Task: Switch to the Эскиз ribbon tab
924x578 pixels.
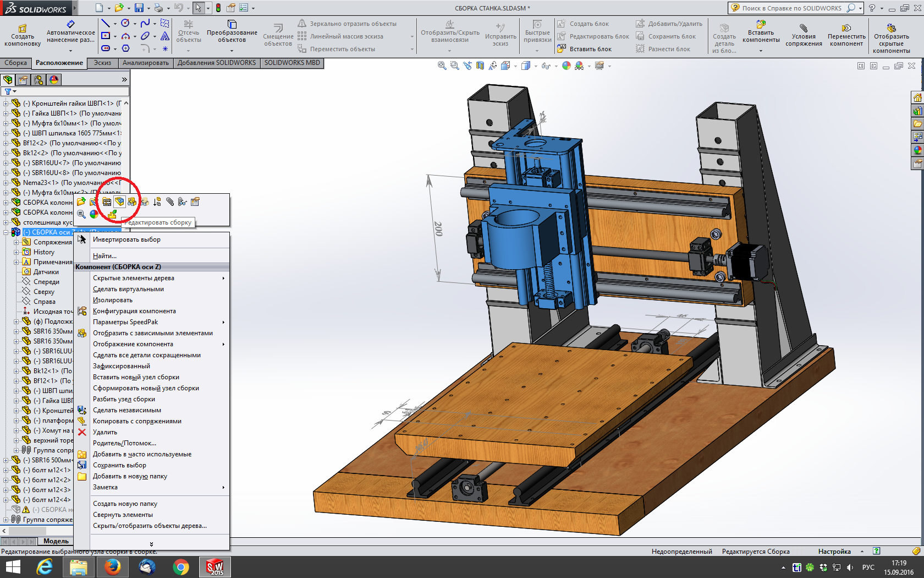Action: (102, 63)
